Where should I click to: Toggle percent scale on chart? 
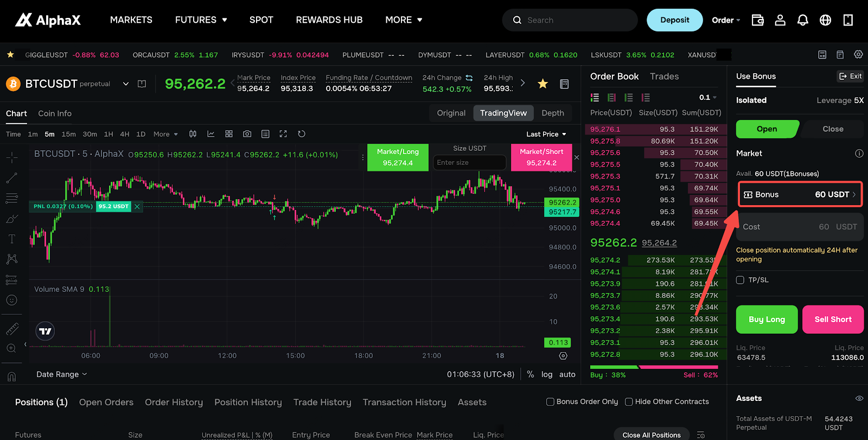pyautogui.click(x=531, y=374)
